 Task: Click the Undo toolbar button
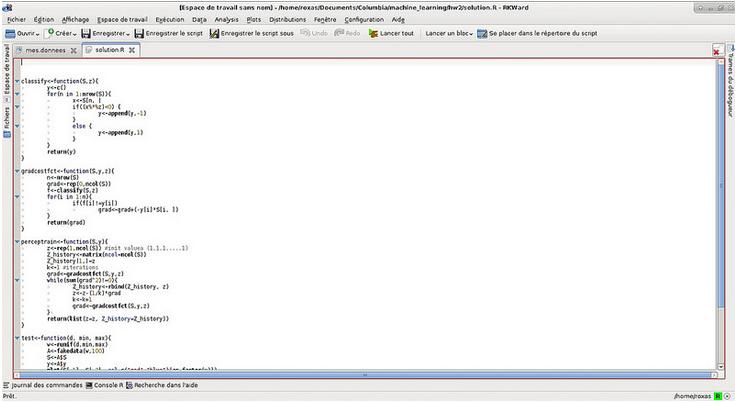pos(314,33)
